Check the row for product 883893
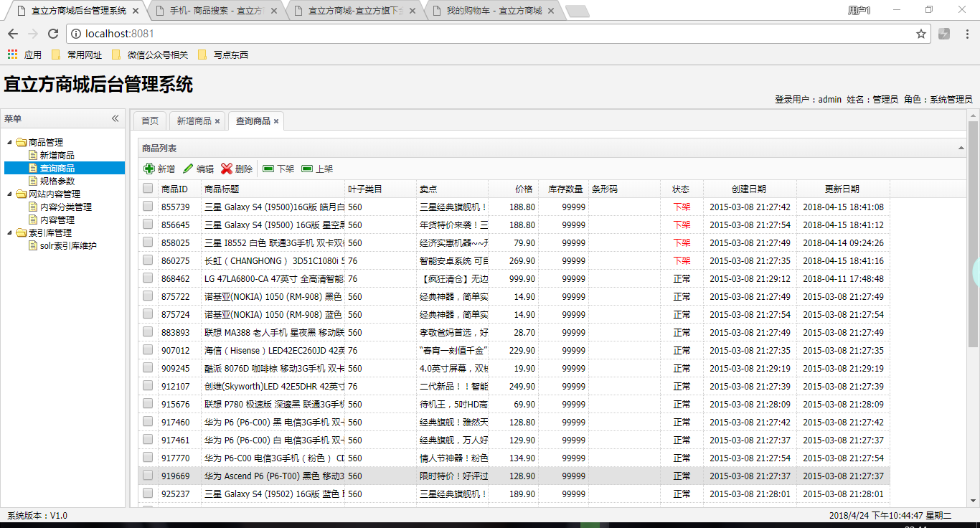This screenshot has width=980, height=528. (148, 331)
